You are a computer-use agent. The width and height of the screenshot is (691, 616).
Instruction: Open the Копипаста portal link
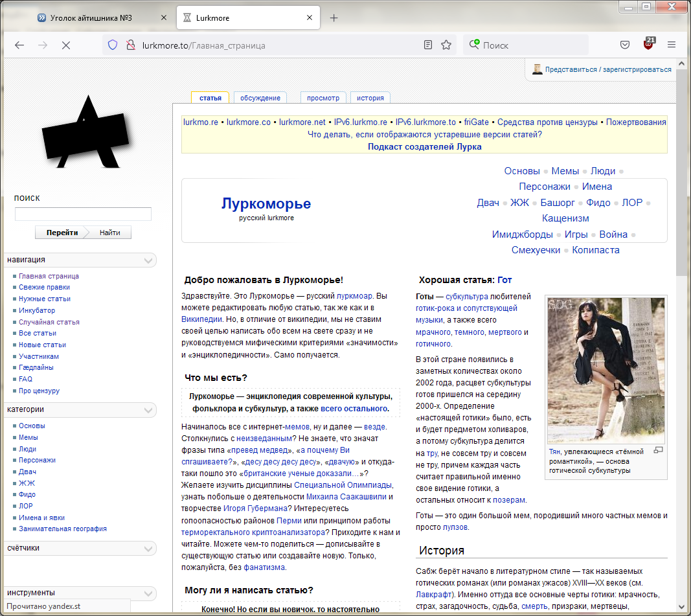(x=595, y=250)
